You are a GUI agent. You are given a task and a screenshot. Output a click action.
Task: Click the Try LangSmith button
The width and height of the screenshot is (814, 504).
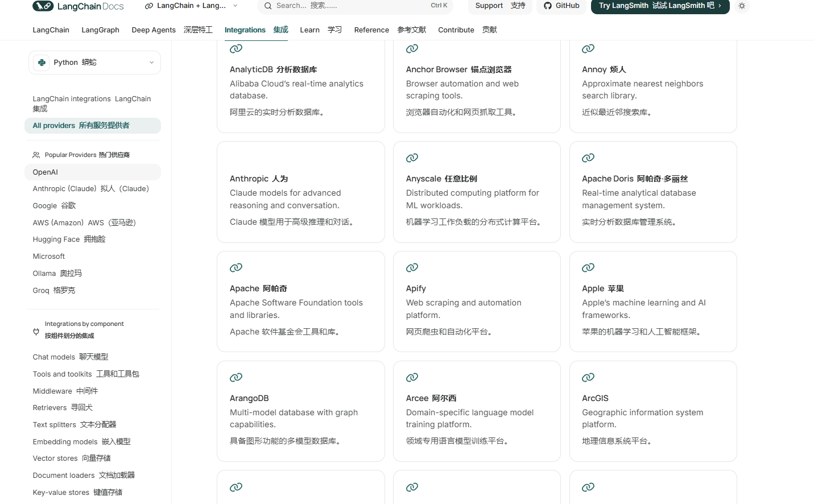(x=660, y=7)
